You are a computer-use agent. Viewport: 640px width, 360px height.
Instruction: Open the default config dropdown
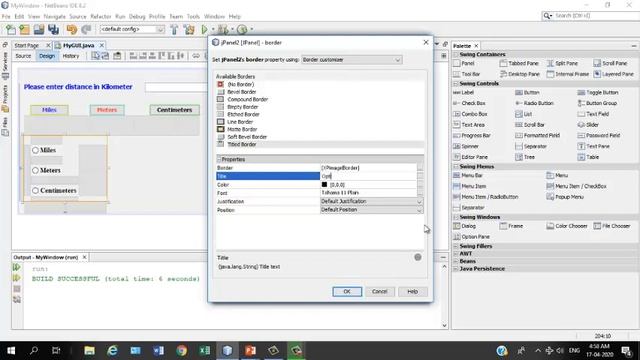(132, 29)
